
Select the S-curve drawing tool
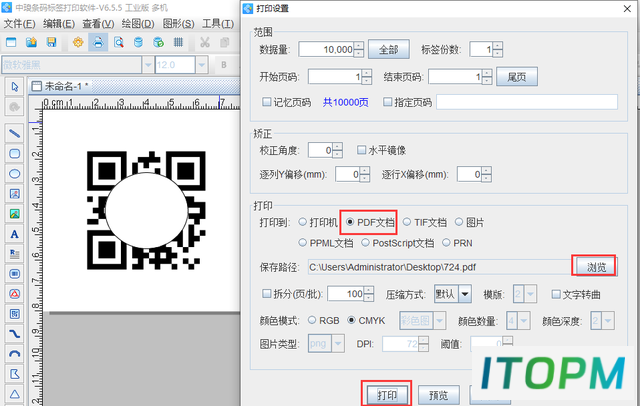pos(15,334)
